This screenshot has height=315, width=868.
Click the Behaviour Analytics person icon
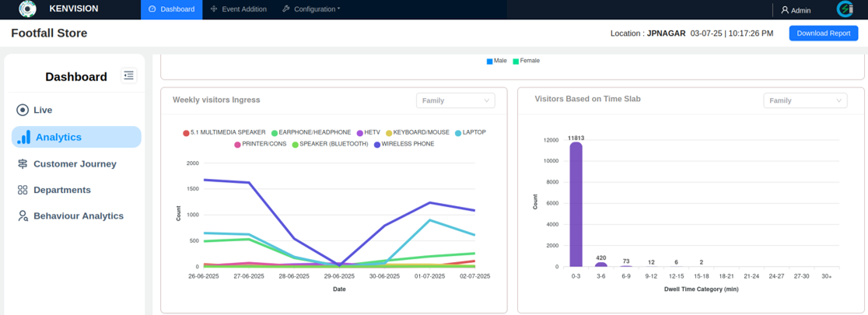[x=23, y=216]
